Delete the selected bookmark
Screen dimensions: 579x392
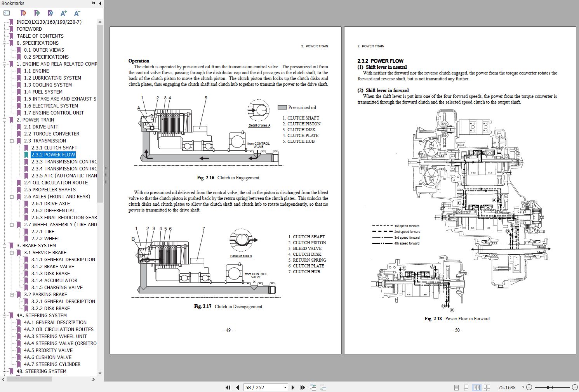point(23,13)
